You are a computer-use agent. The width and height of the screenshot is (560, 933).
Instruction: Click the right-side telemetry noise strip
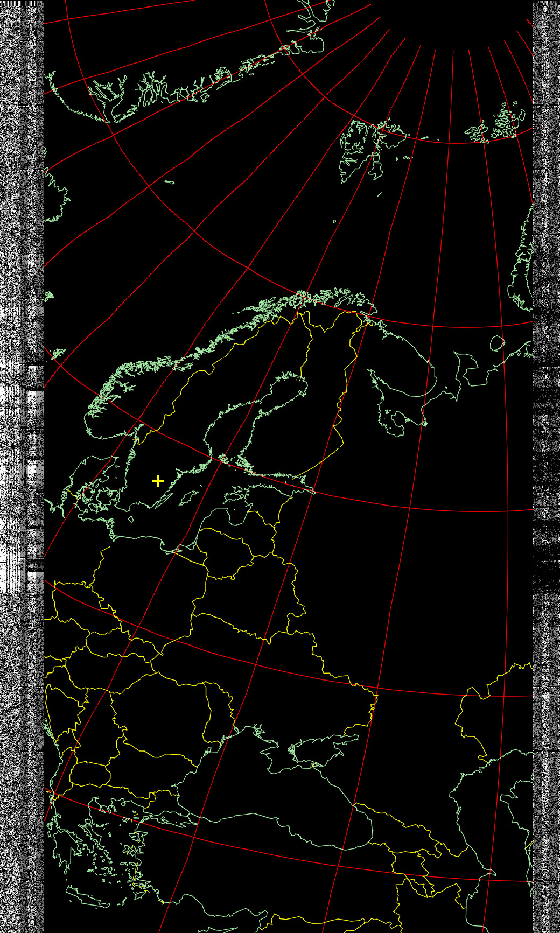point(546,431)
